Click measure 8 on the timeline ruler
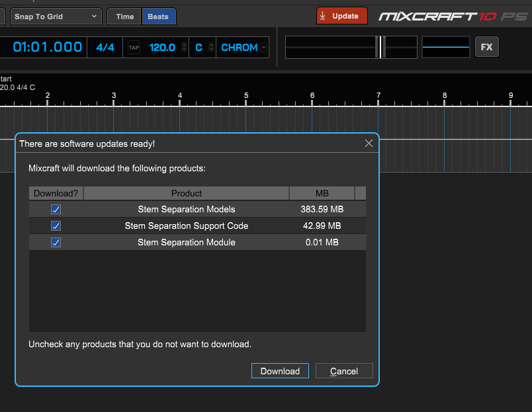532x412 pixels. pos(445,96)
